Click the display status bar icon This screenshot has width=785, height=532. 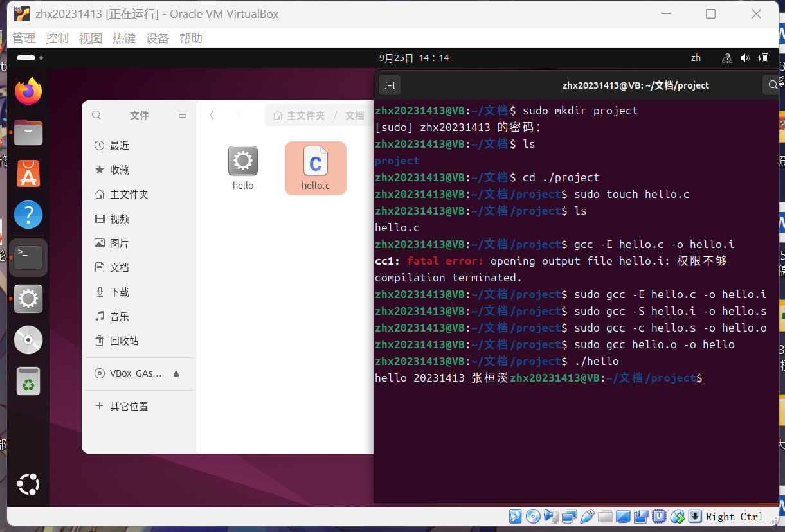tap(623, 517)
